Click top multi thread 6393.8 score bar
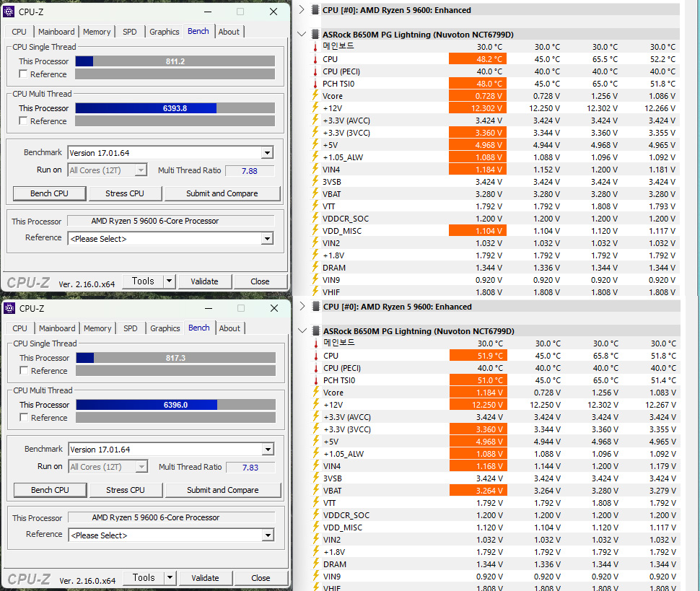700x591 pixels. (175, 108)
